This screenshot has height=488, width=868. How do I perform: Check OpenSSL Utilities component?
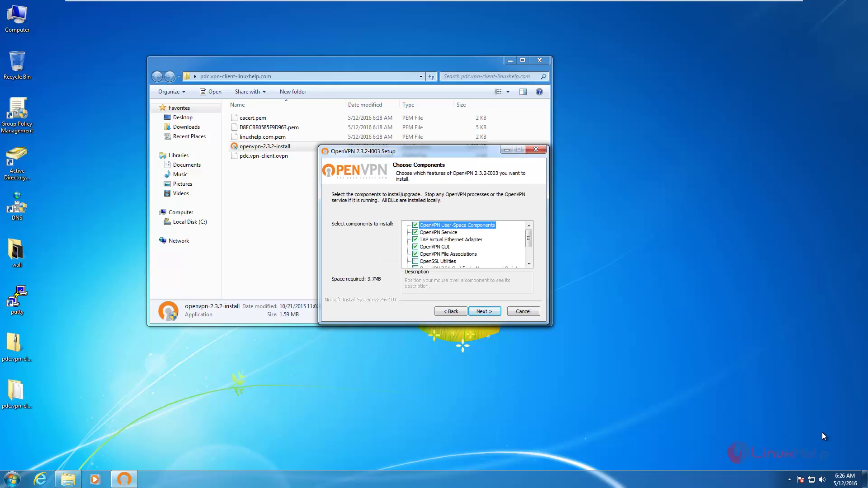click(x=415, y=261)
